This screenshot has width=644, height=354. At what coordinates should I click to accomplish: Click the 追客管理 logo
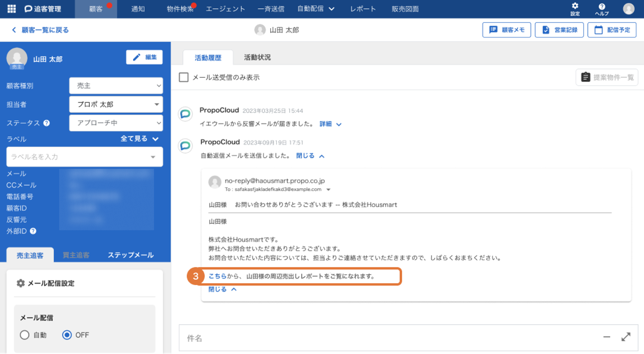click(43, 9)
